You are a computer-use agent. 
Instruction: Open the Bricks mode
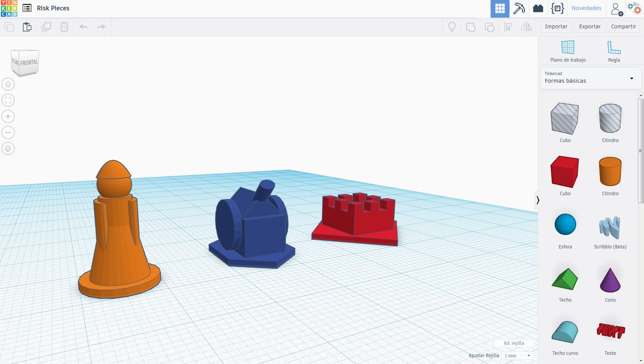(x=538, y=9)
